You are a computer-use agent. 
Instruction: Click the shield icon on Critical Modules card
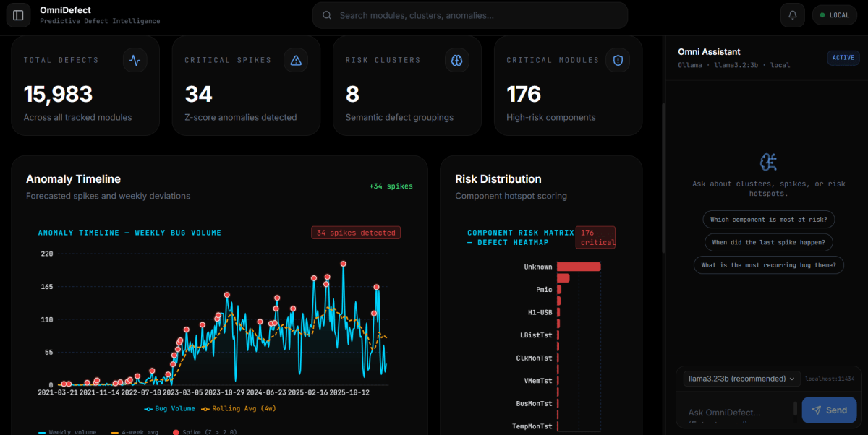[x=618, y=61]
